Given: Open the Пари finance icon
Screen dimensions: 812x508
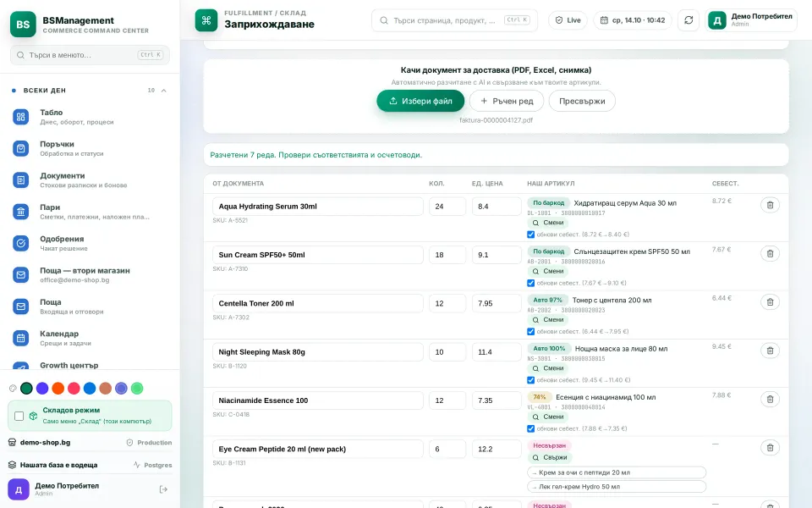Looking at the screenshot, I should pos(20,212).
